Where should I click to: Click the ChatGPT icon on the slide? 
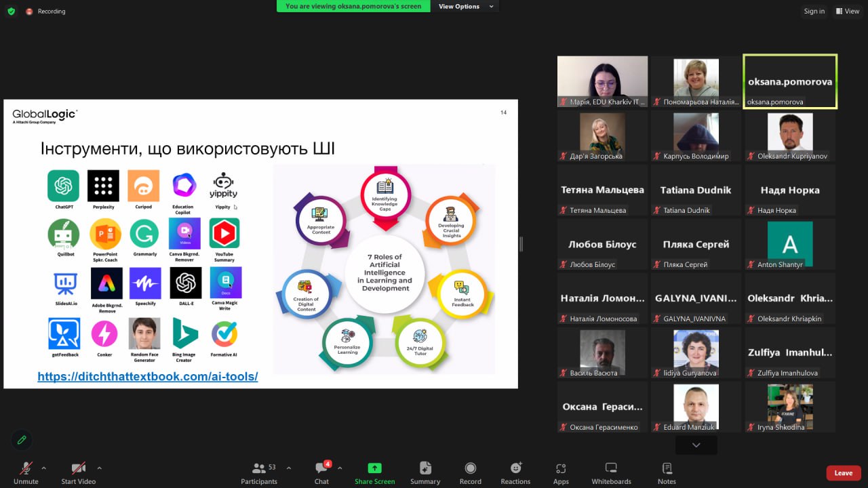pos(63,186)
